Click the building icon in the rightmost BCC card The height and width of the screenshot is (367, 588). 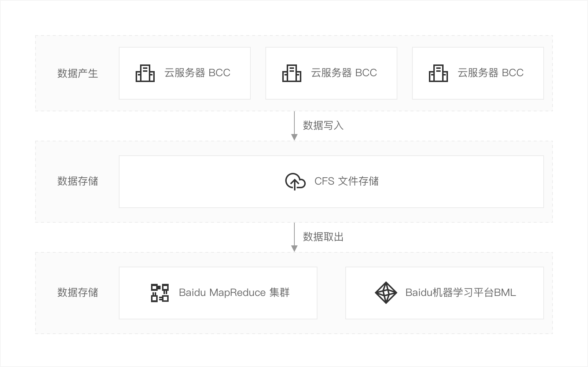click(x=438, y=73)
